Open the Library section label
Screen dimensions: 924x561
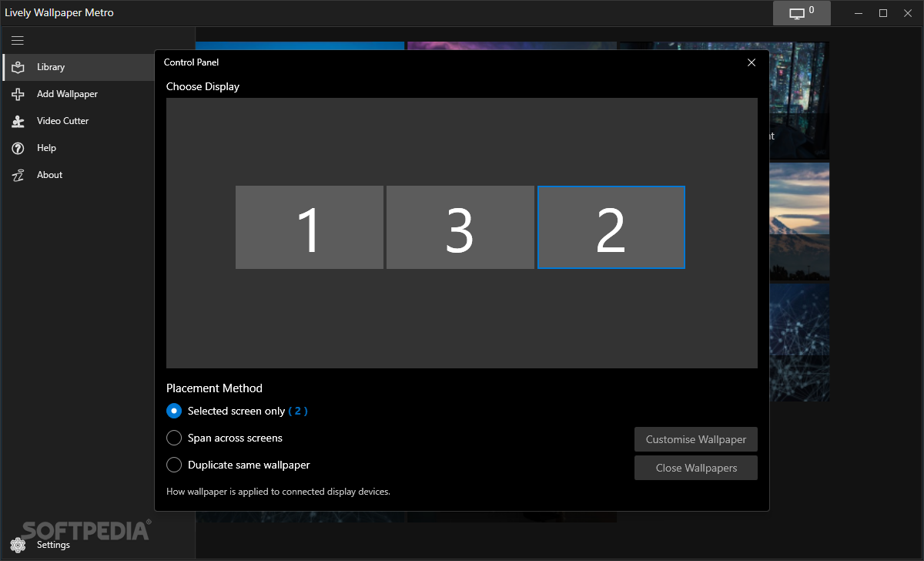pyautogui.click(x=51, y=67)
